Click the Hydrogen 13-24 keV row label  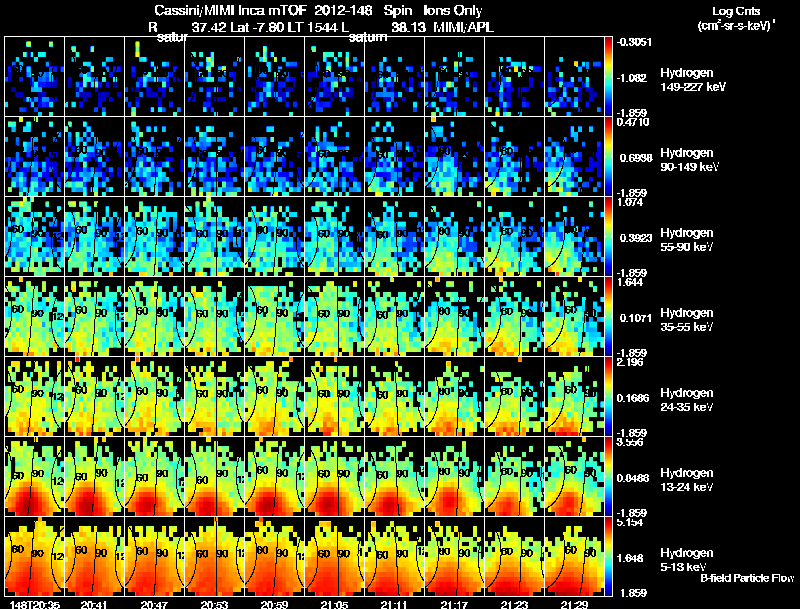[x=686, y=480]
